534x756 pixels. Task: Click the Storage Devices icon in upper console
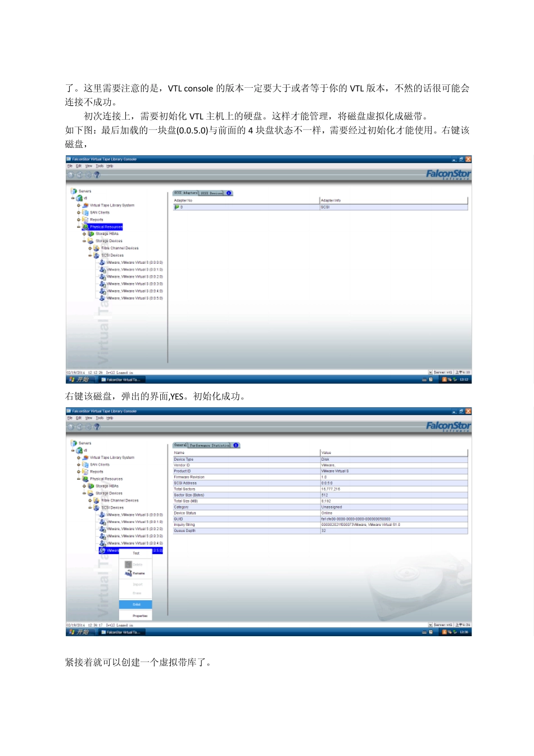[91, 241]
